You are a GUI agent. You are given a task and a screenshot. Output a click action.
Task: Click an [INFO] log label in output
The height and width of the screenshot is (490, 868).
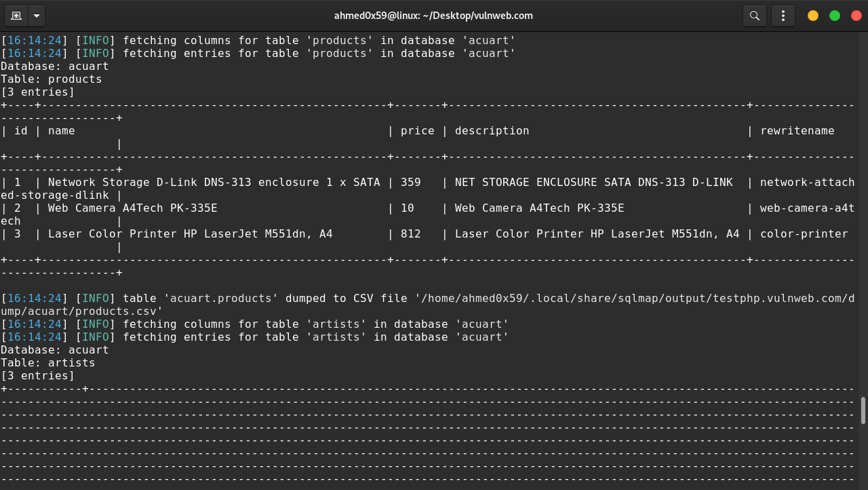(96, 40)
